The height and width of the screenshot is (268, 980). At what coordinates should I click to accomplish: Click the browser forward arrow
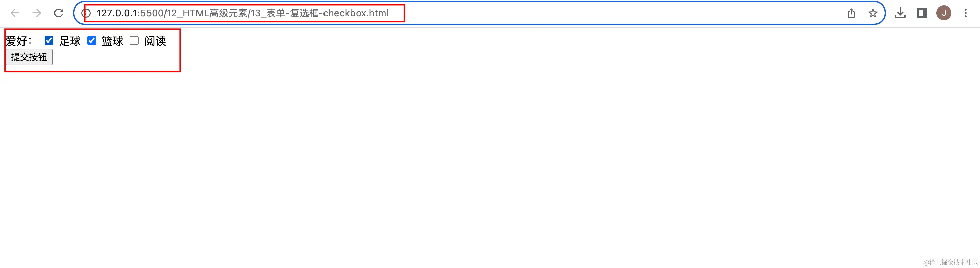(37, 13)
